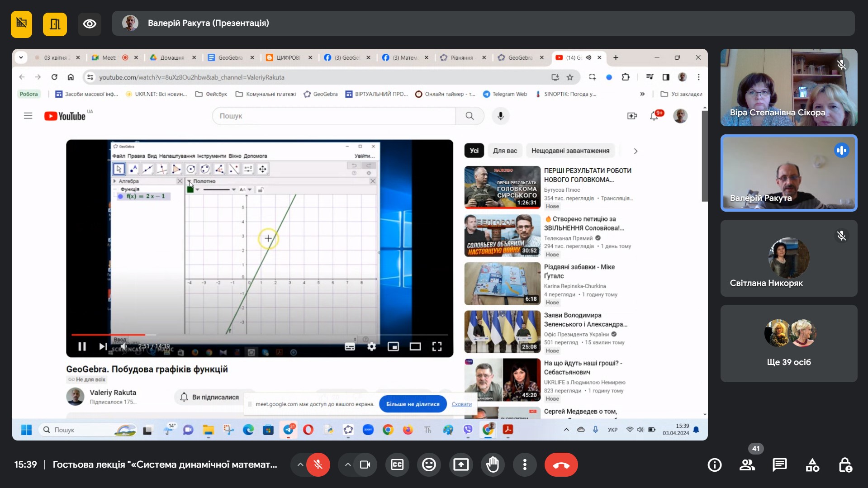Click the YouTube search magnifier button
868x488 pixels.
[470, 116]
